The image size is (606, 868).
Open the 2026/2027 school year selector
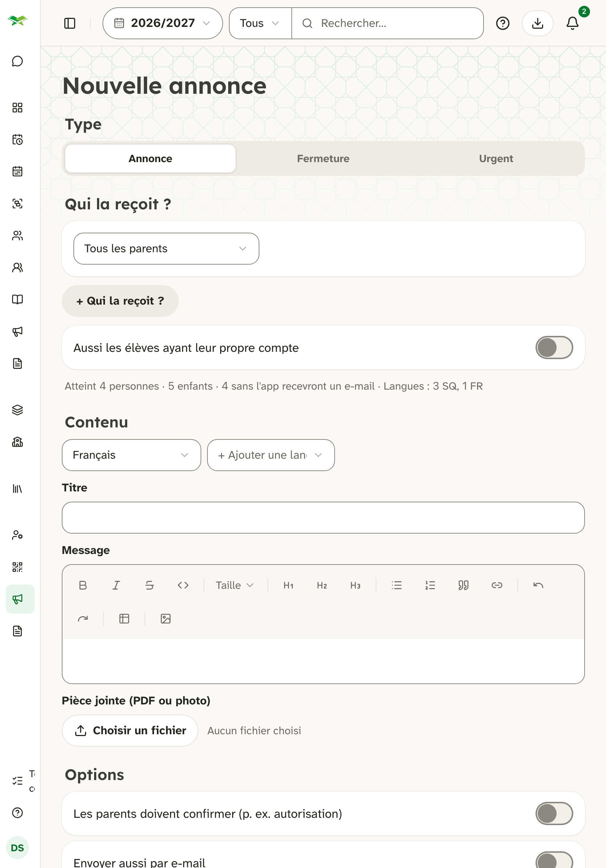[x=162, y=23]
